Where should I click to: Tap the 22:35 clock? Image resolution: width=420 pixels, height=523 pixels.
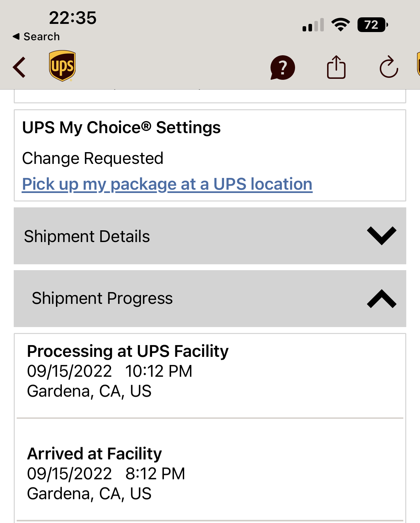click(x=73, y=18)
